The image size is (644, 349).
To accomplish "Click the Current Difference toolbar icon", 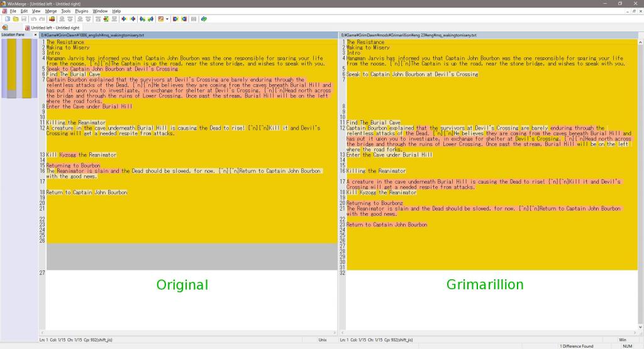I will 106,19.
